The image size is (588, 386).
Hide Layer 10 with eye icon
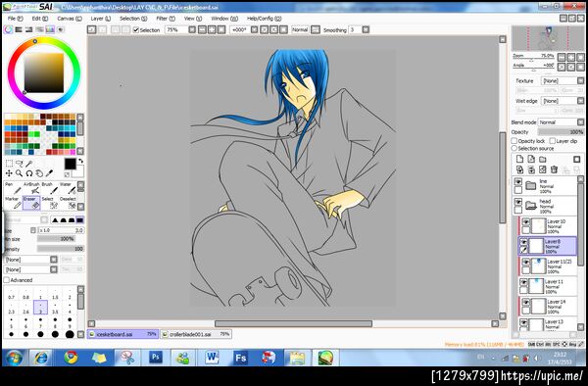(525, 222)
